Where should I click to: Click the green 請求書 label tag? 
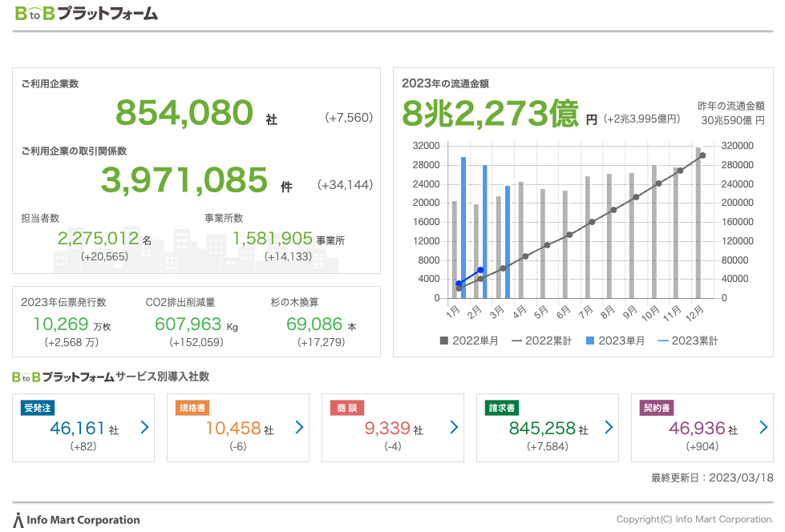pyautogui.click(x=502, y=408)
